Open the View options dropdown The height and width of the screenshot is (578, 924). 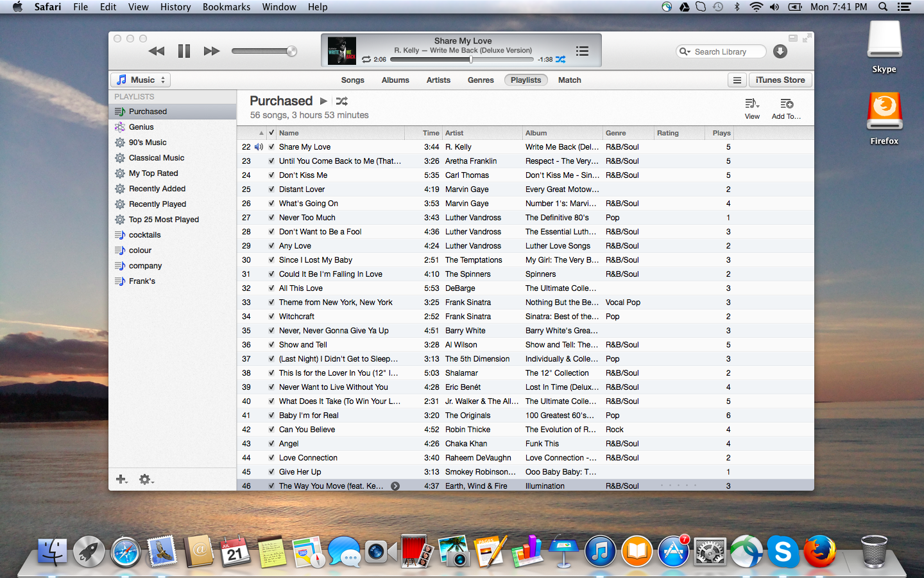pyautogui.click(x=752, y=108)
